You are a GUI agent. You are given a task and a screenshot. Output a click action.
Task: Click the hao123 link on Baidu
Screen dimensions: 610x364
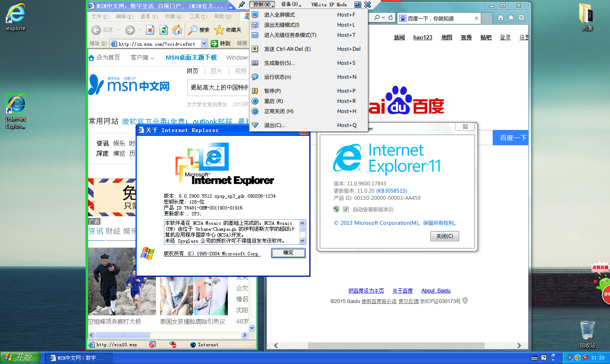pos(423,37)
